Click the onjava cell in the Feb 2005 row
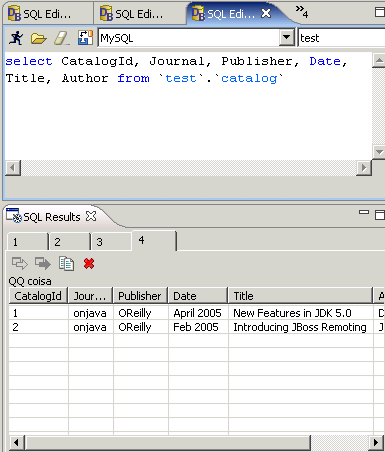The height and width of the screenshot is (452, 385). (x=91, y=327)
